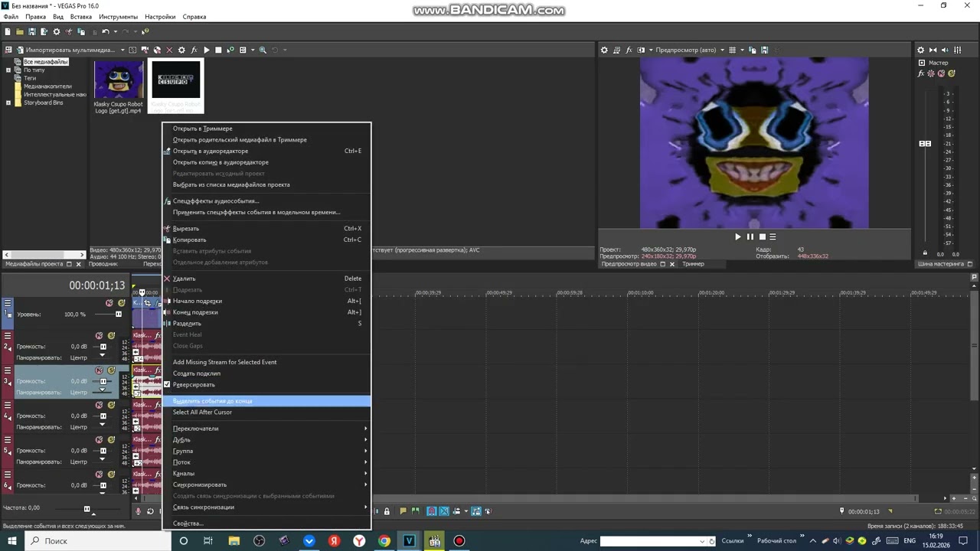Create a new project via toolbar icon
980x551 pixels.
coord(8,31)
